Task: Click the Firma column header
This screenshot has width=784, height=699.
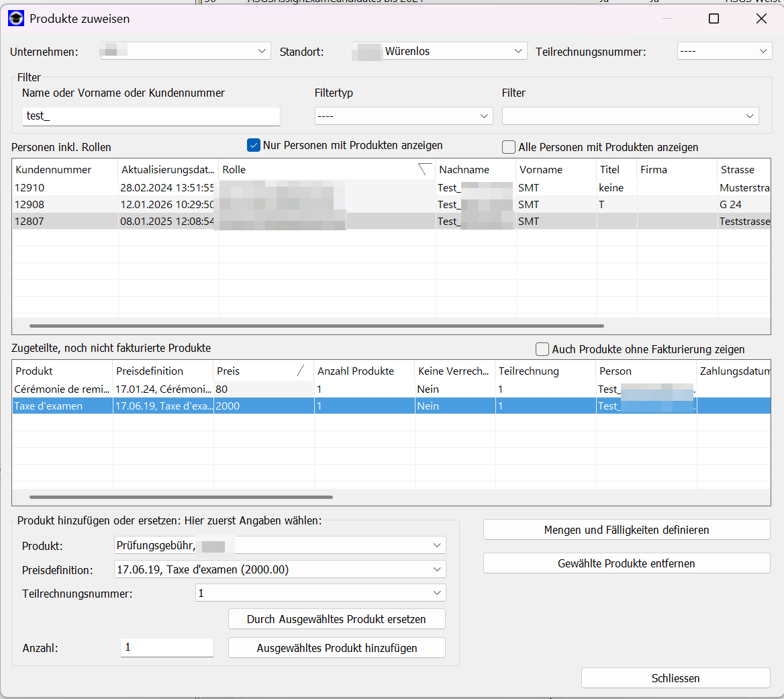Action: coord(677,169)
